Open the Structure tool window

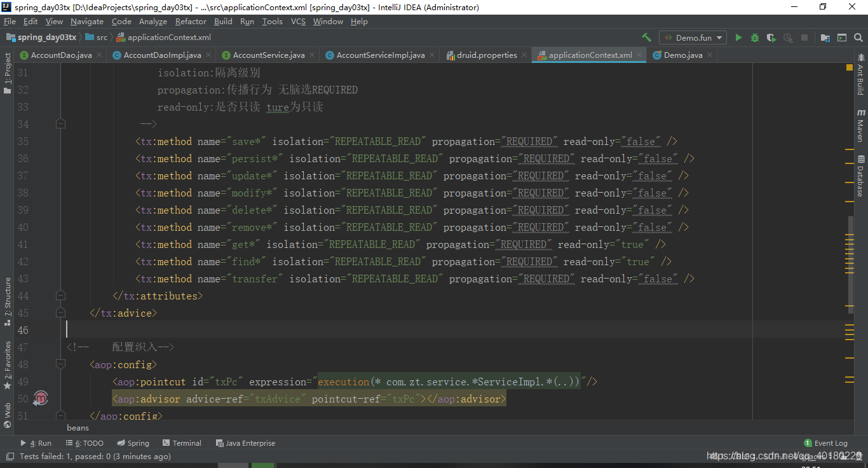click(7, 302)
